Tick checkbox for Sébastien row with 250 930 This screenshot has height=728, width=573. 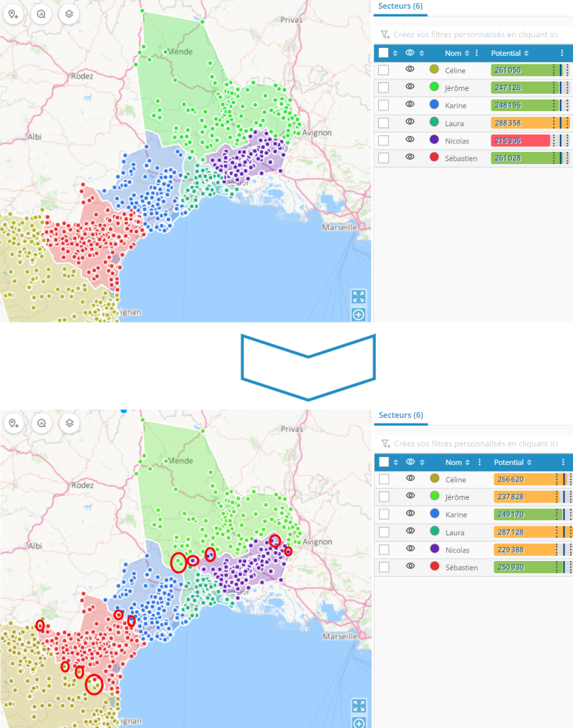[x=384, y=567]
